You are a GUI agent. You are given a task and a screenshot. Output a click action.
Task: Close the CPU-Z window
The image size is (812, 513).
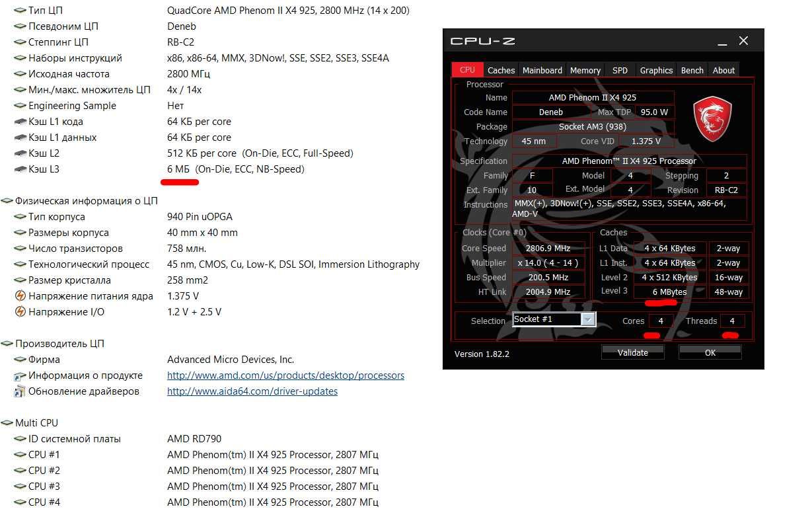[x=744, y=41]
